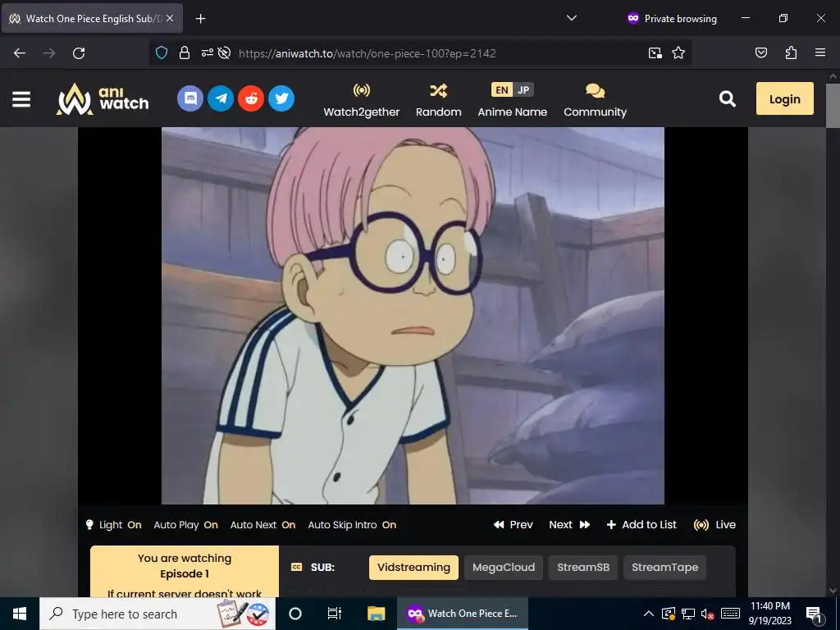Viewport: 840px width, 630px height.
Task: Go to aniwatch home via logo
Action: tap(103, 99)
